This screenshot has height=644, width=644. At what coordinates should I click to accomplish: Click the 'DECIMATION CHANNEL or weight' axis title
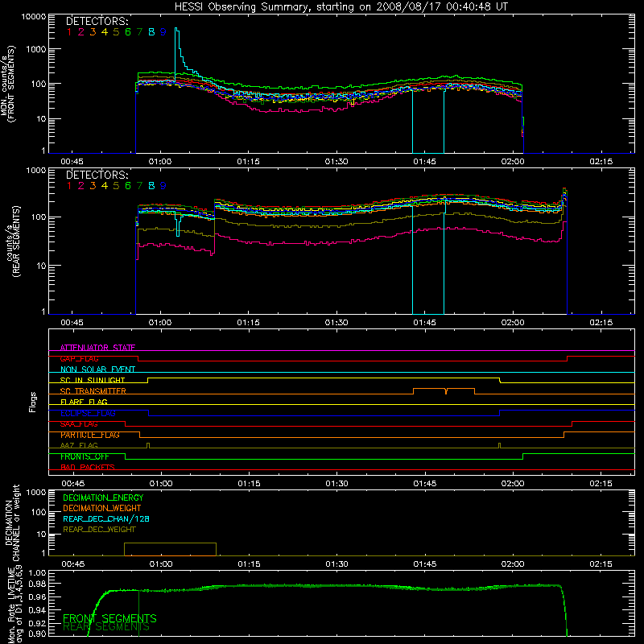(x=12, y=522)
